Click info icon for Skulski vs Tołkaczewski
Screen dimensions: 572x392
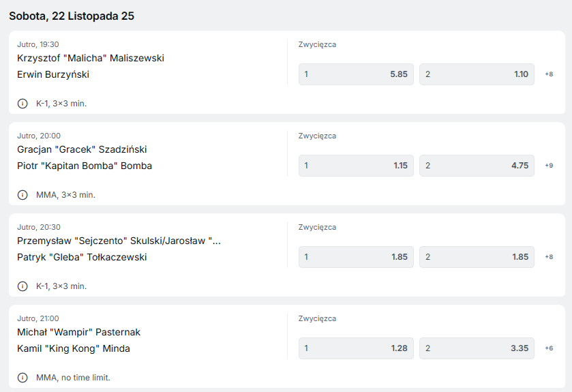tap(22, 286)
